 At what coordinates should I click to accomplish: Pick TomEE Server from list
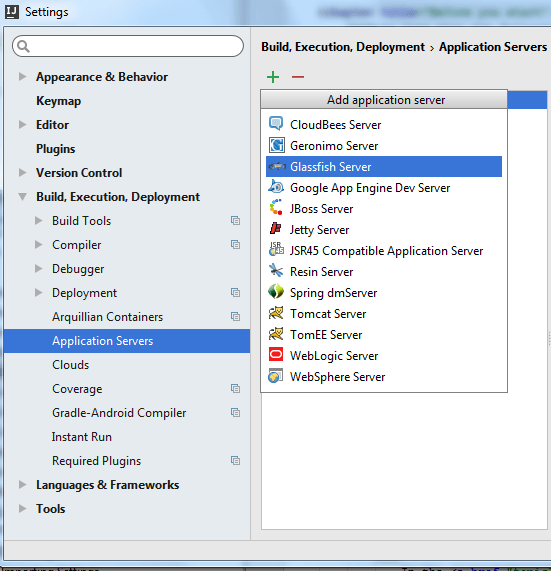pyautogui.click(x=384, y=335)
